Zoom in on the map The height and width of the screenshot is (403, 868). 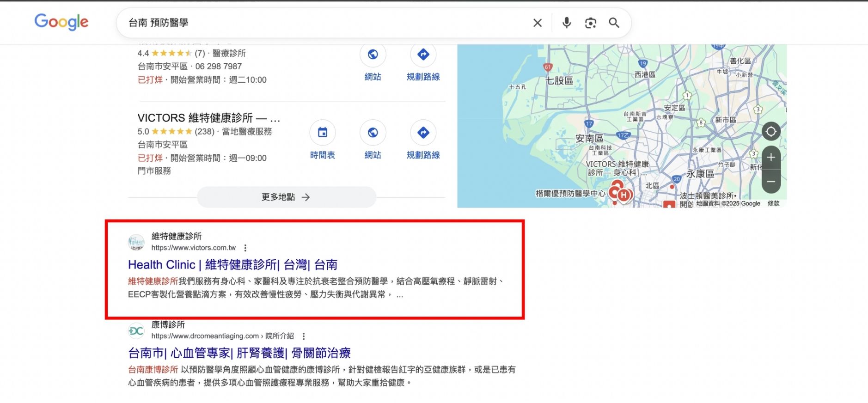pyautogui.click(x=771, y=158)
